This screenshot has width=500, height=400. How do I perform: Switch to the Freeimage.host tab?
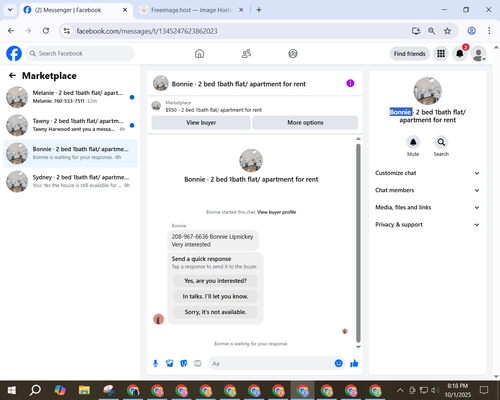click(x=191, y=10)
